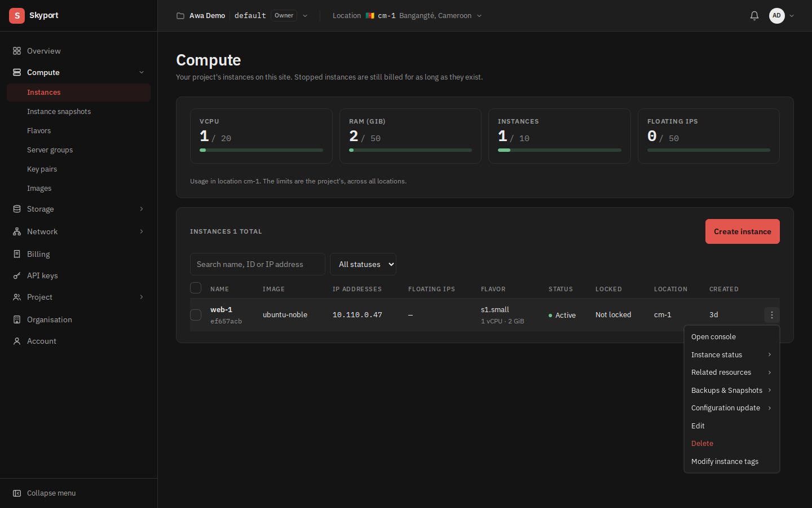Click the web-1 row three-dot menu
Viewport: 812px width, 508px height.
pyautogui.click(x=771, y=315)
